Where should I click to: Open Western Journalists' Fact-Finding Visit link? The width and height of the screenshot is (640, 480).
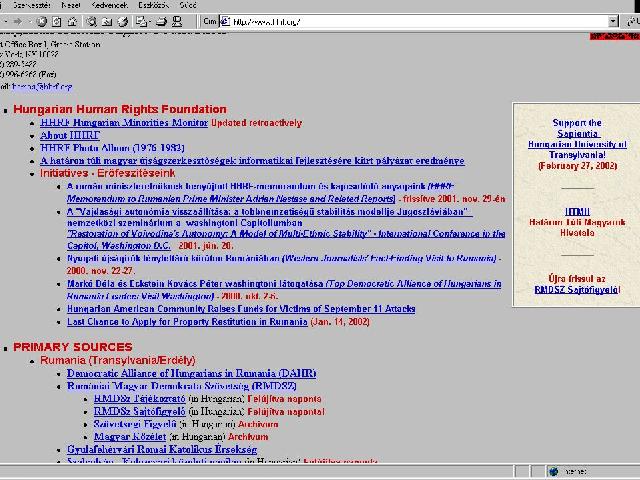click(282, 258)
